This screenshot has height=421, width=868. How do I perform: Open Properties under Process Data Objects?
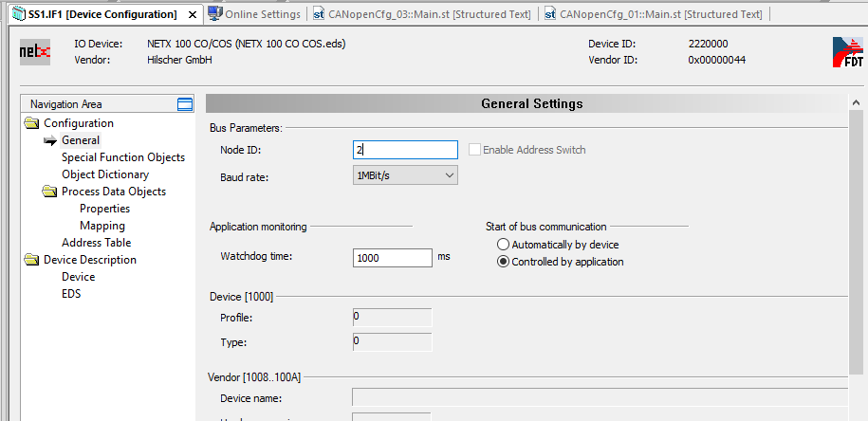pyautogui.click(x=104, y=209)
